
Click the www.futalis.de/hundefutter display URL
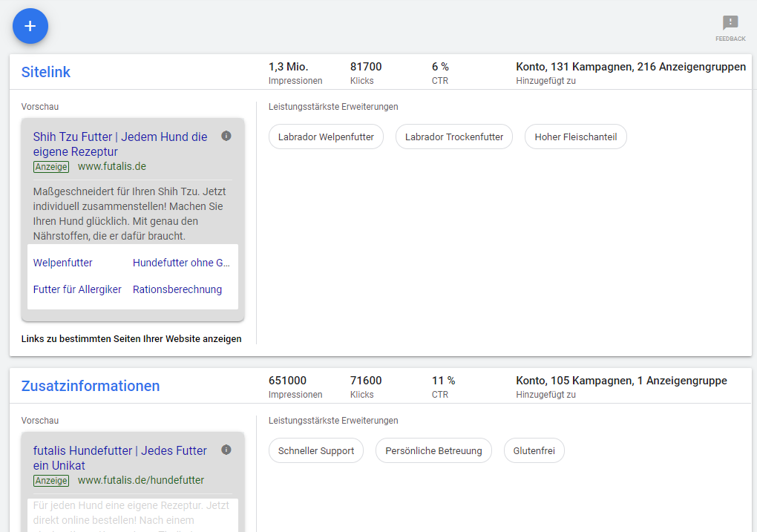(141, 480)
